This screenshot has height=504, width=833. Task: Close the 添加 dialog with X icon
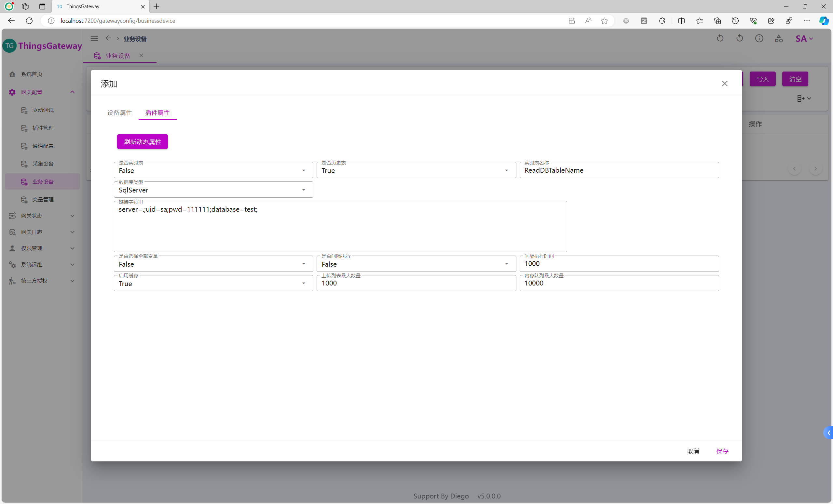click(724, 84)
